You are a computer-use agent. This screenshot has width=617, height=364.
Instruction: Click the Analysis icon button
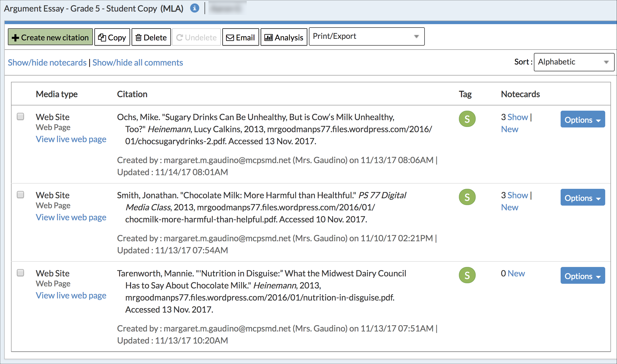tap(284, 37)
